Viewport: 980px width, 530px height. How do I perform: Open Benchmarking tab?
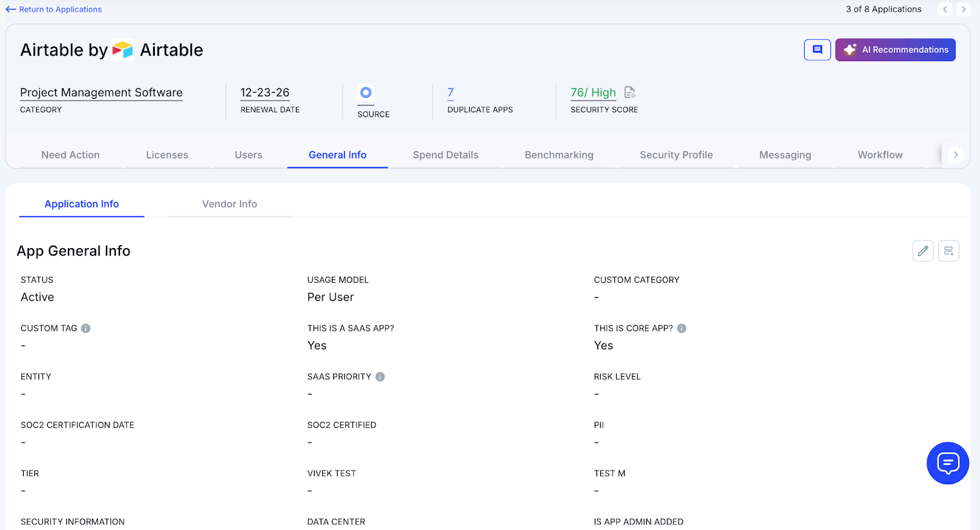click(559, 155)
